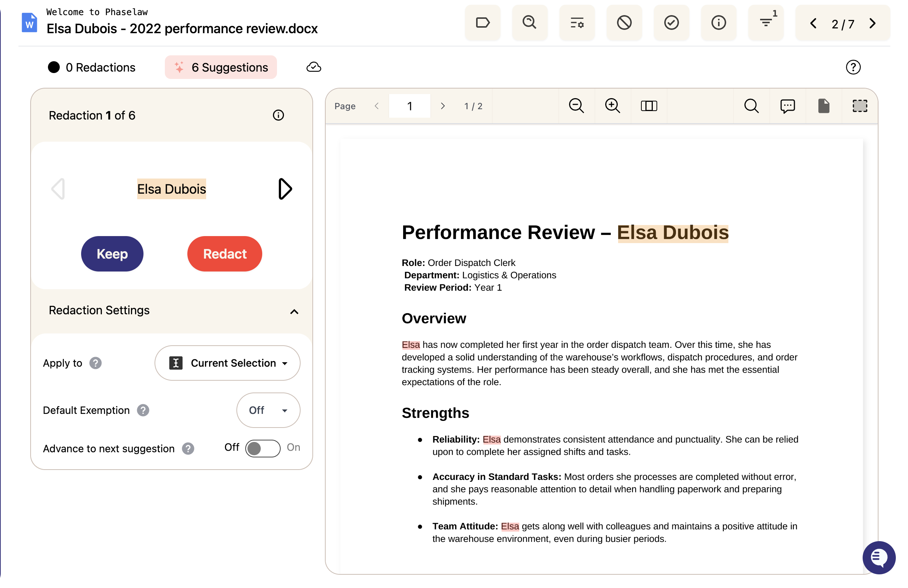Click highlighted Elsa in Overview paragraph

pos(410,345)
